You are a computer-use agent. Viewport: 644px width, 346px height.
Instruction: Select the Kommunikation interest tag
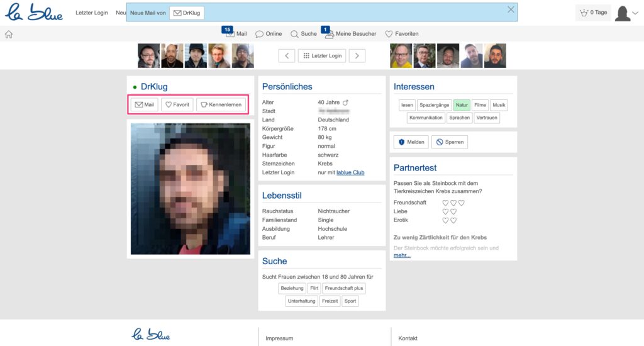(x=426, y=118)
